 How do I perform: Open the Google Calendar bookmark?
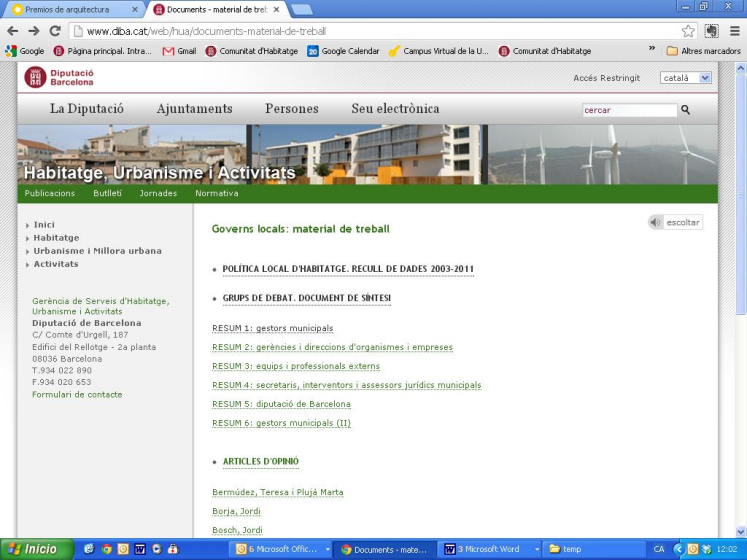coord(343,51)
